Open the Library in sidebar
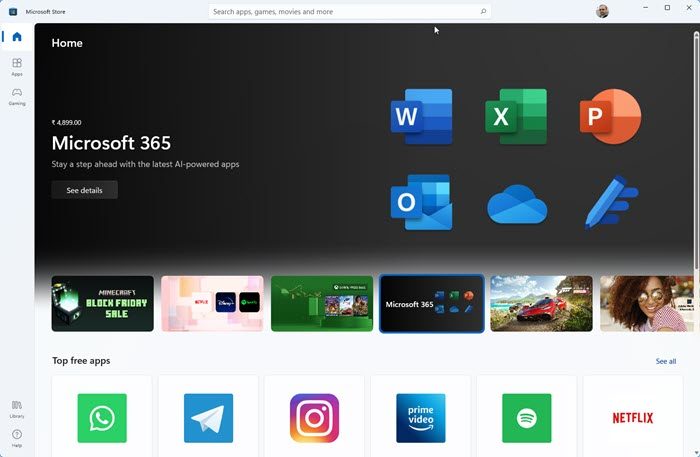 click(17, 409)
